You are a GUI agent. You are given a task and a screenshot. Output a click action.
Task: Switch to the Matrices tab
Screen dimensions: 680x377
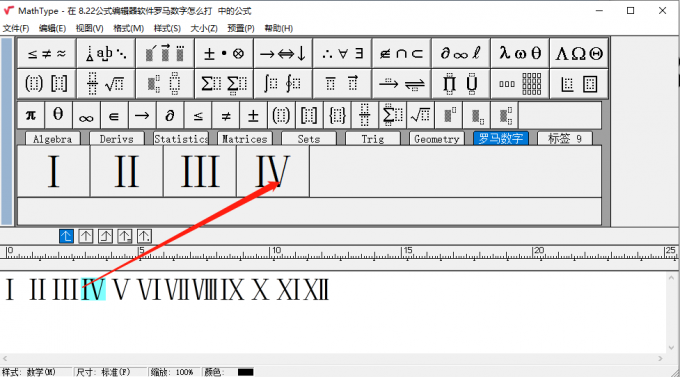tap(245, 139)
